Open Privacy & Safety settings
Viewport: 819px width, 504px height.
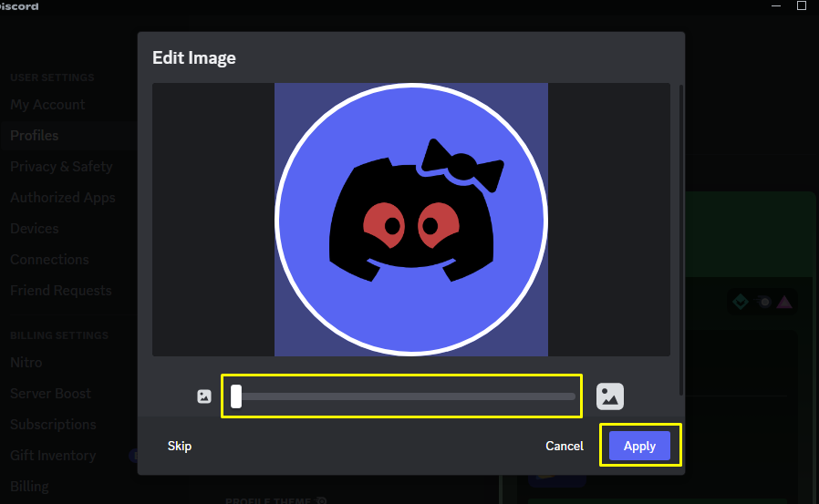61,167
